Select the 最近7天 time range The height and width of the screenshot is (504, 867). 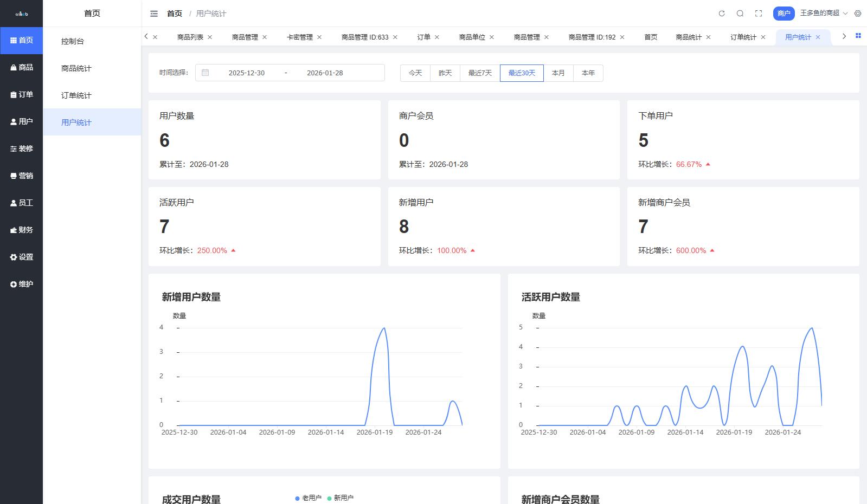pos(480,73)
